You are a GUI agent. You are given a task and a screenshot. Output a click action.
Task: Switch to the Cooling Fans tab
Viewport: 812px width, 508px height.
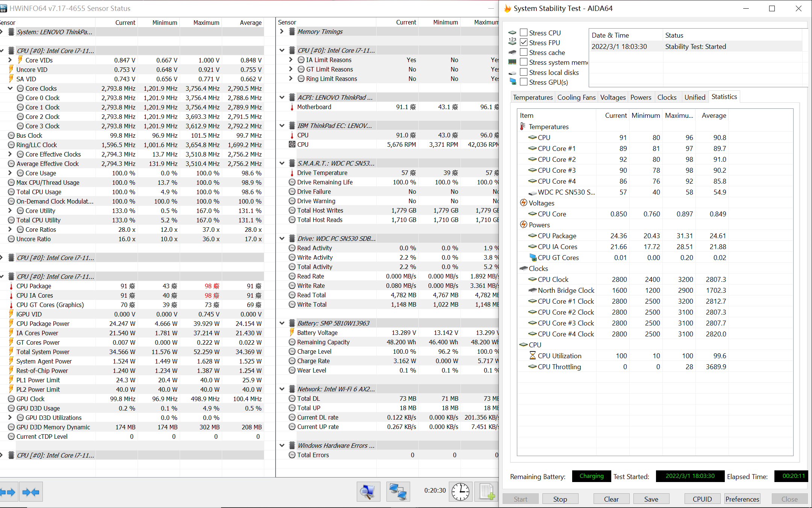coord(576,97)
